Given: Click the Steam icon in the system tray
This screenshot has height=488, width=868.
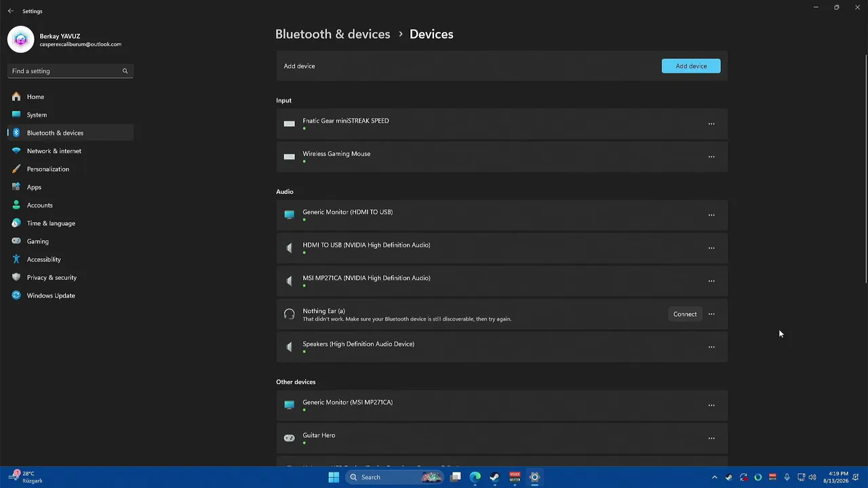Looking at the screenshot, I should click(729, 477).
